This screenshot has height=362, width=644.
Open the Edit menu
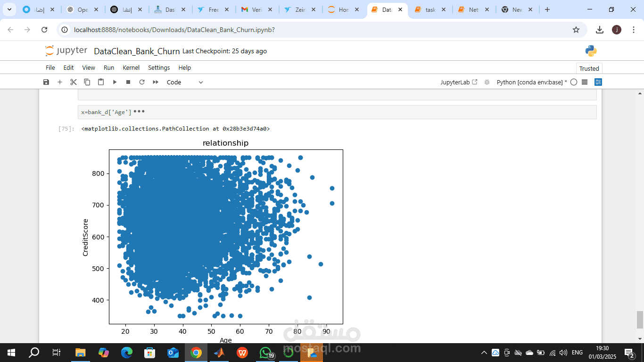click(69, 68)
